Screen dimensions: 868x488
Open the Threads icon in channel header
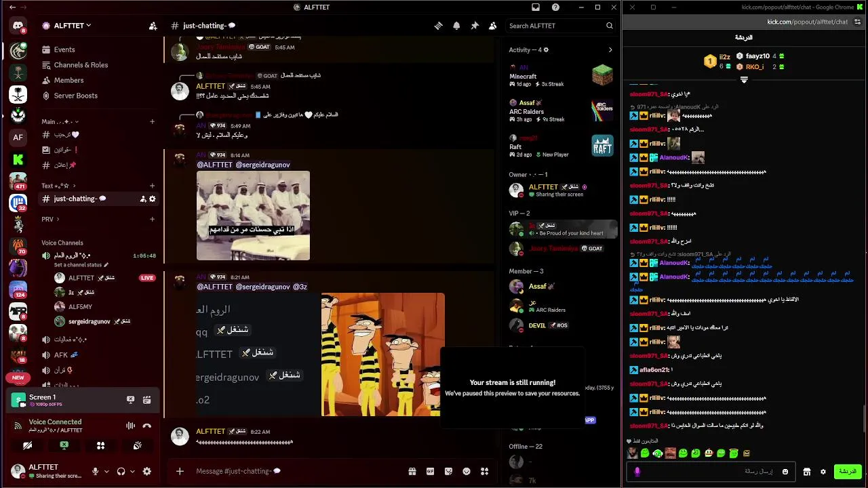pos(439,26)
